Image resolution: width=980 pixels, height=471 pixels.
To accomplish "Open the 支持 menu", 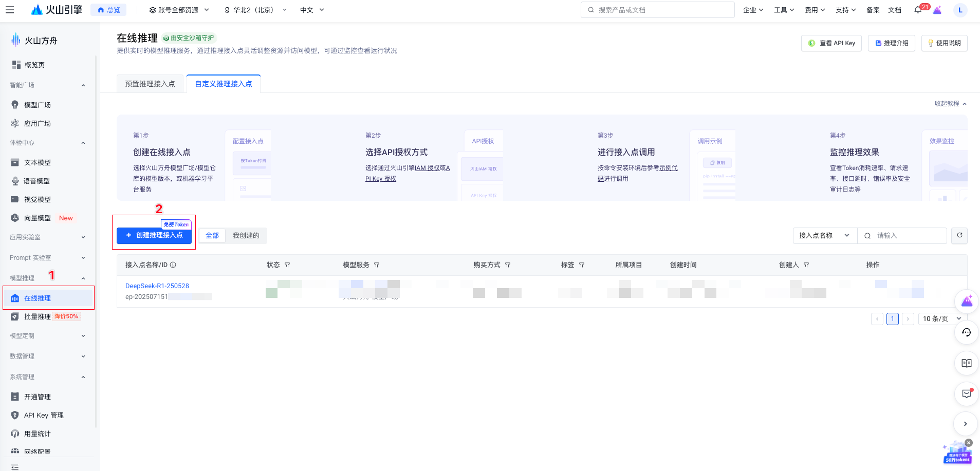I will click(x=846, y=10).
